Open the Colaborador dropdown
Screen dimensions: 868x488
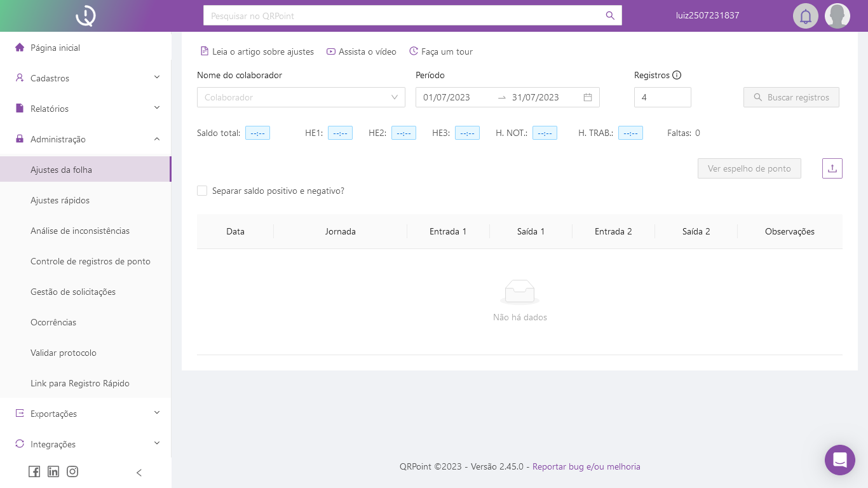tap(301, 97)
